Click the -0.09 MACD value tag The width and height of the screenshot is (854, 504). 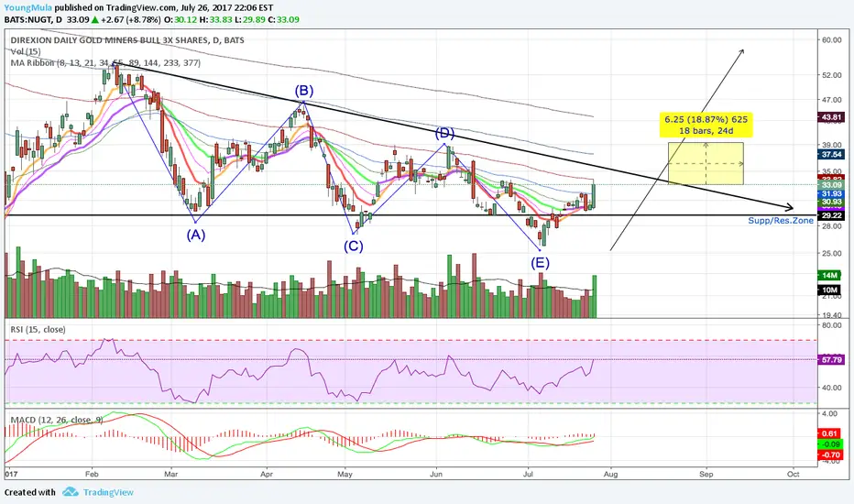[830, 444]
